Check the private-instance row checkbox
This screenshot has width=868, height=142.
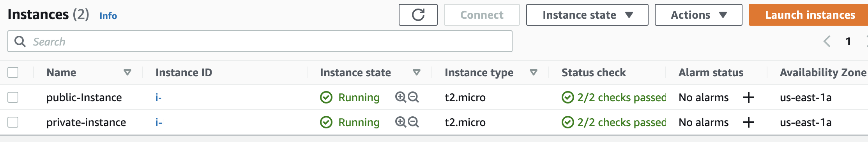click(13, 122)
